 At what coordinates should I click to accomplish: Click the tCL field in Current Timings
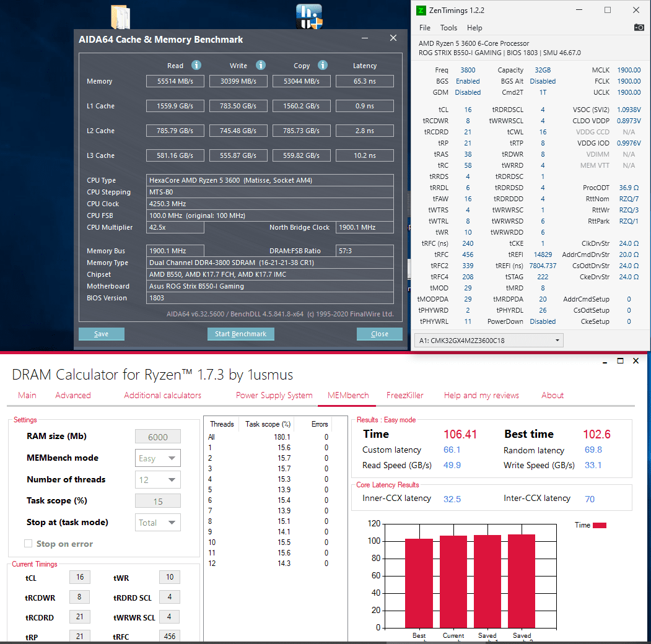point(80,577)
